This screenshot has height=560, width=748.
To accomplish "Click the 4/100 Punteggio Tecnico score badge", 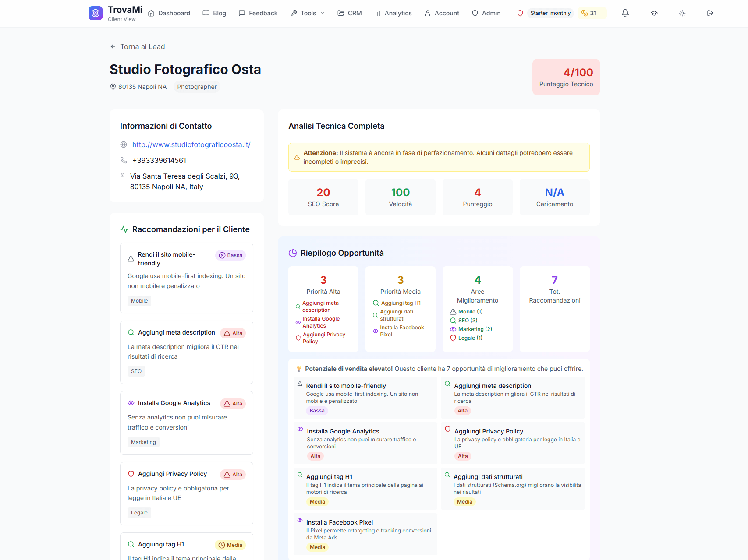I will pyautogui.click(x=566, y=77).
